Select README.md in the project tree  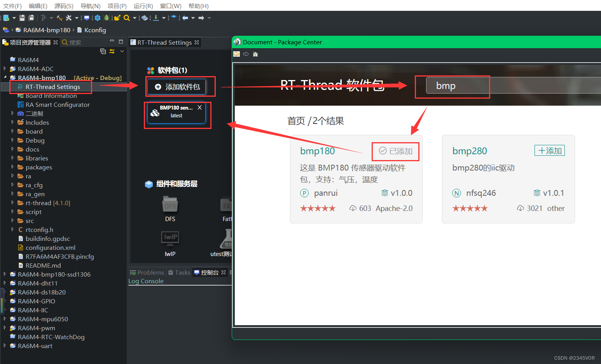click(43, 265)
